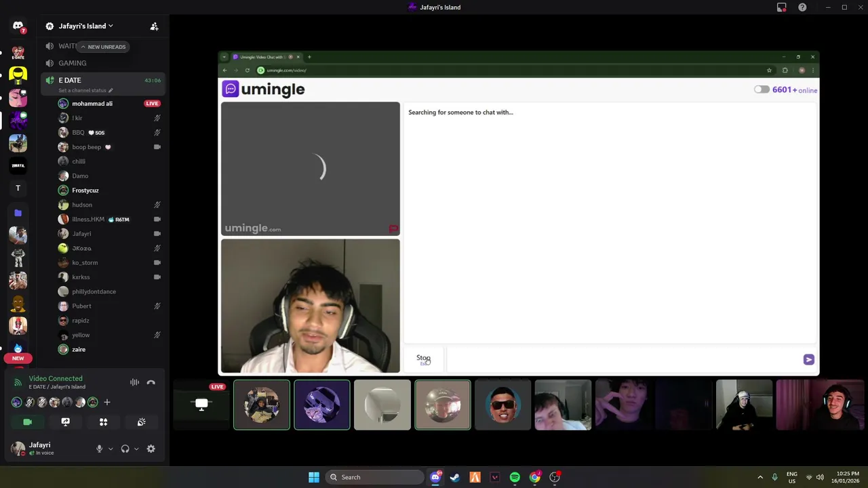Open Discord taskbar icon
Image resolution: width=868 pixels, height=488 pixels.
(435, 477)
